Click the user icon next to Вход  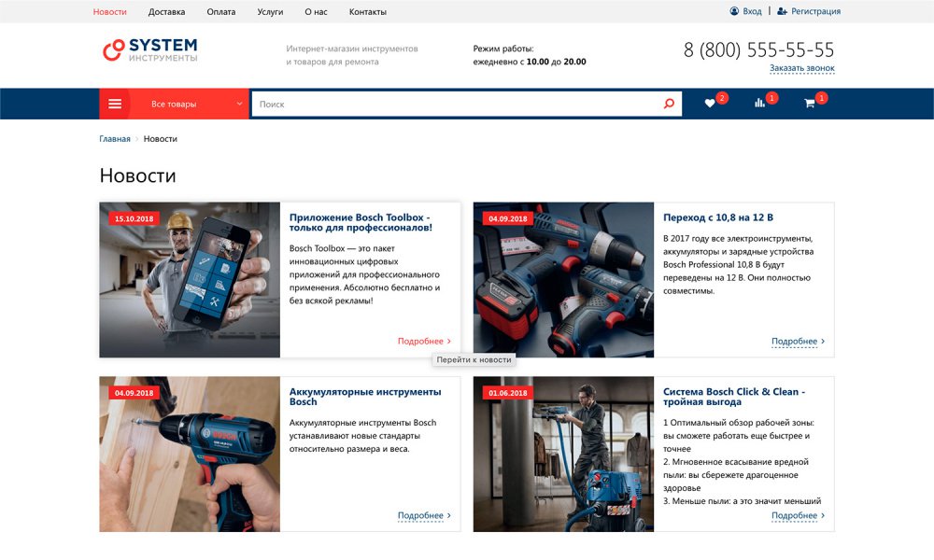click(x=734, y=11)
